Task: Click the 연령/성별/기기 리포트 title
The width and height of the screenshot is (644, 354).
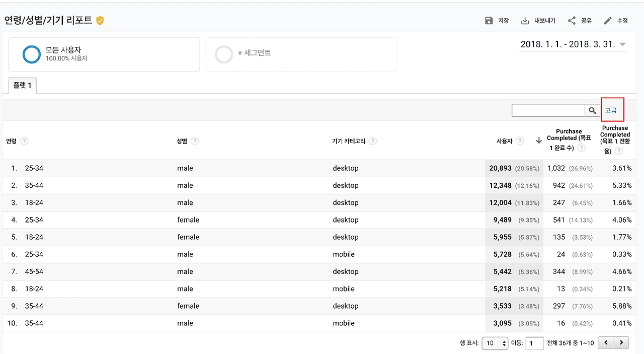Action: tap(48, 21)
